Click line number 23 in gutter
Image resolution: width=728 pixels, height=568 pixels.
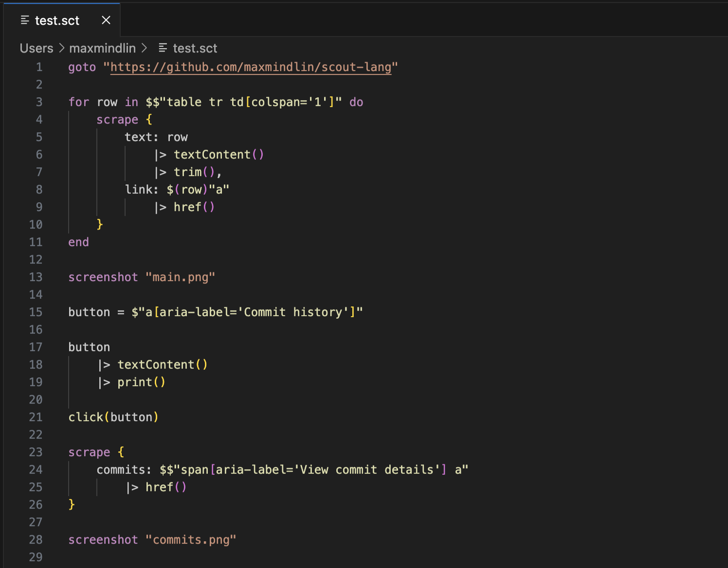pos(36,452)
